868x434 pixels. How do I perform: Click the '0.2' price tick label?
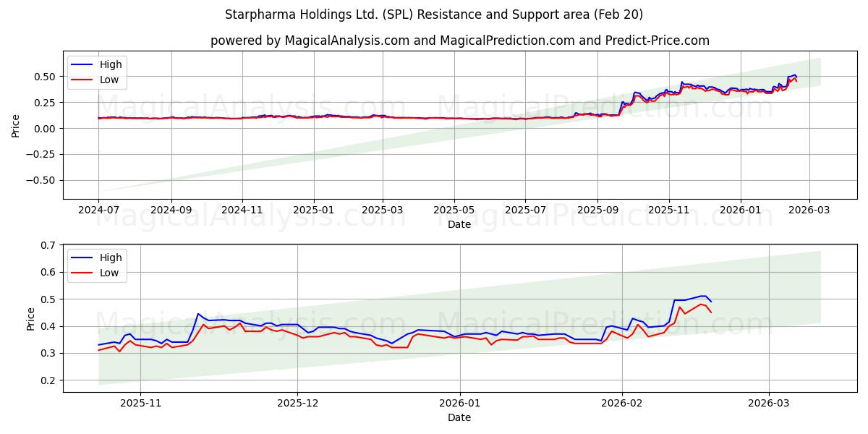point(49,380)
